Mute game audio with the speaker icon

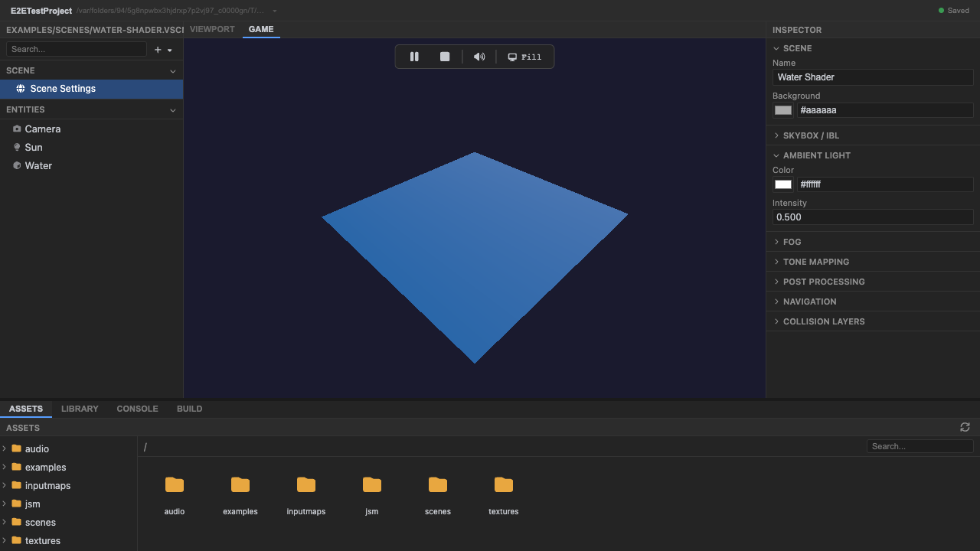point(479,57)
